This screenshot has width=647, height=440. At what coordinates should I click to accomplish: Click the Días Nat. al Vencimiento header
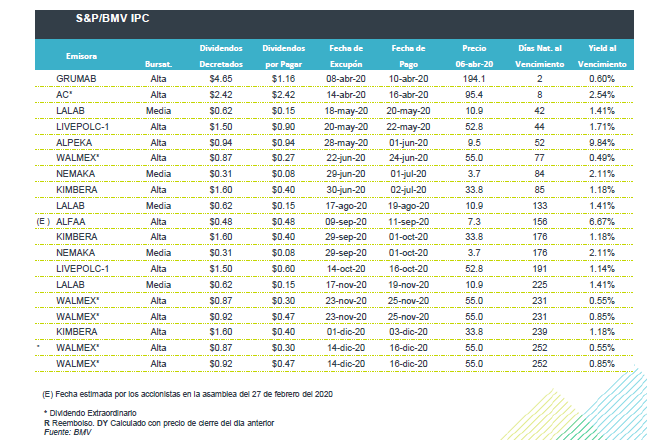tap(539, 56)
